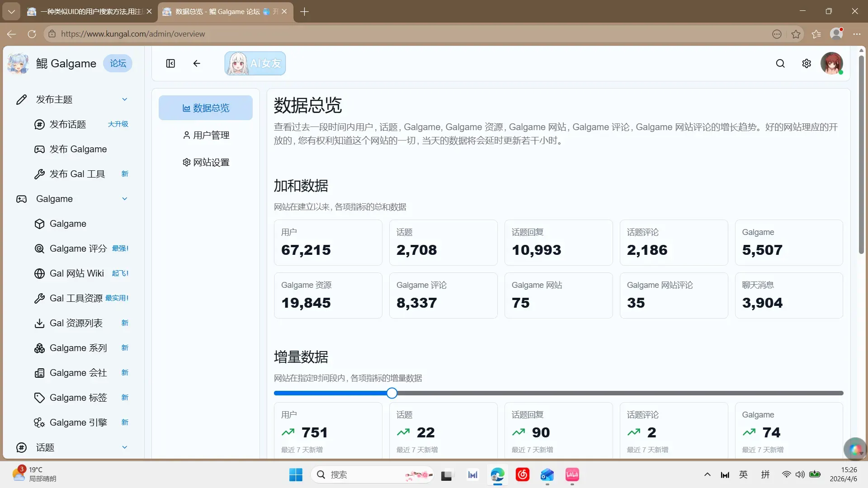Click the Galgame site logo avatar
This screenshot has width=868, height=488.
tap(18, 63)
